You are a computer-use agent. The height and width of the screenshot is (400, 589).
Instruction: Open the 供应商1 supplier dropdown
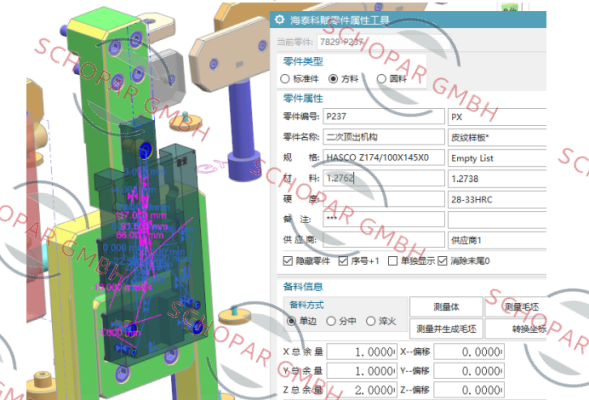pos(497,240)
